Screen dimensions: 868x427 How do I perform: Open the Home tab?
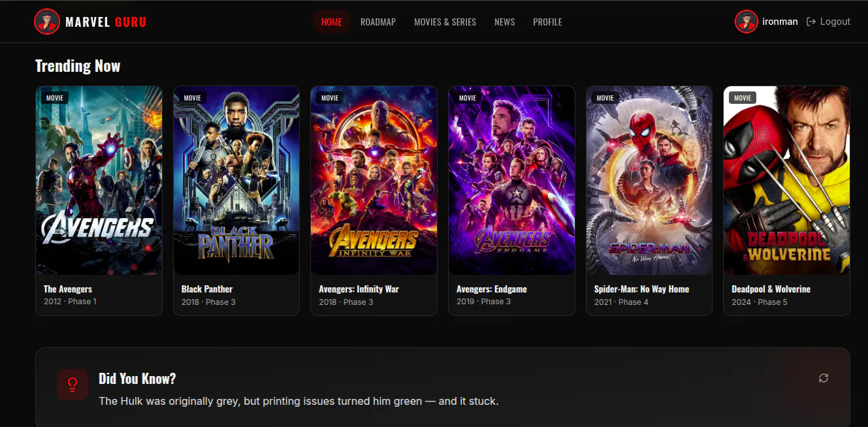332,22
